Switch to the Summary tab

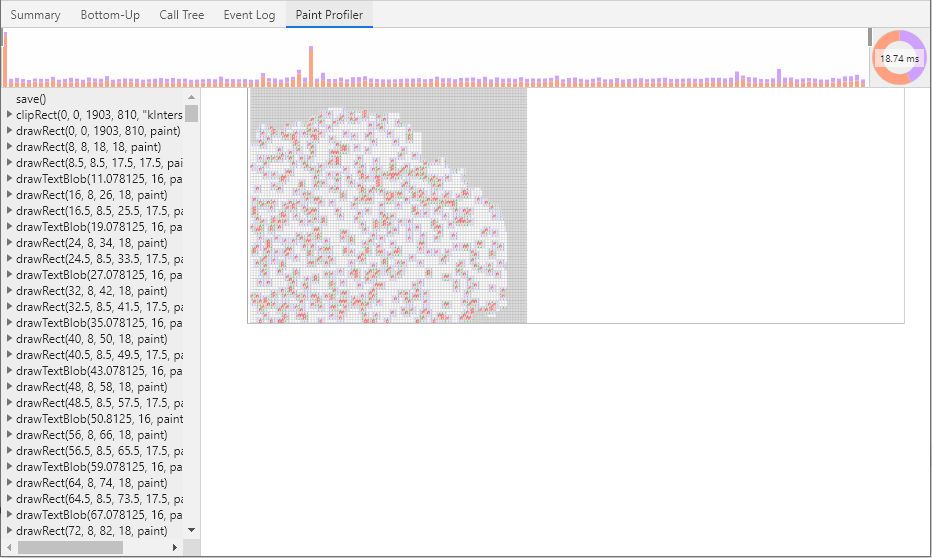click(35, 15)
